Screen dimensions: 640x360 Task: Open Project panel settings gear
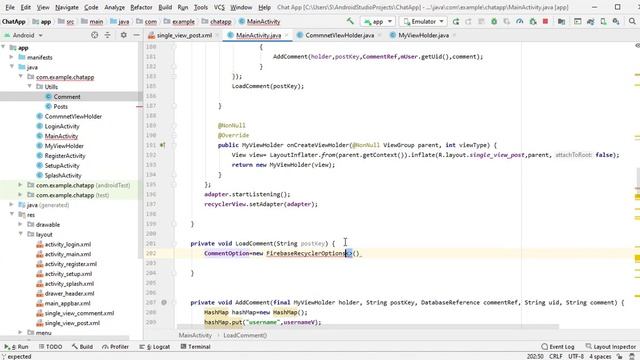click(124, 35)
